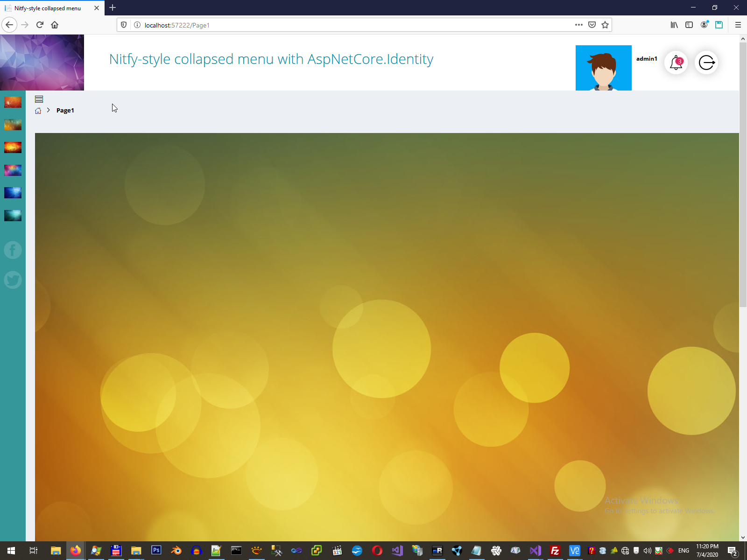Select the pink-blue rainbow sidebar thumbnail

tap(13, 170)
